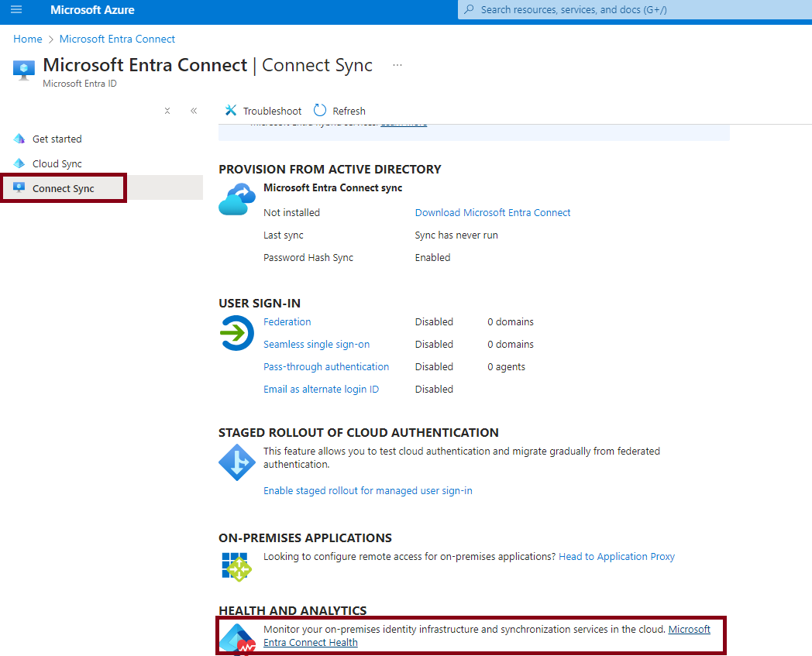Open Federation settings link
812x656 pixels.
pyautogui.click(x=287, y=322)
